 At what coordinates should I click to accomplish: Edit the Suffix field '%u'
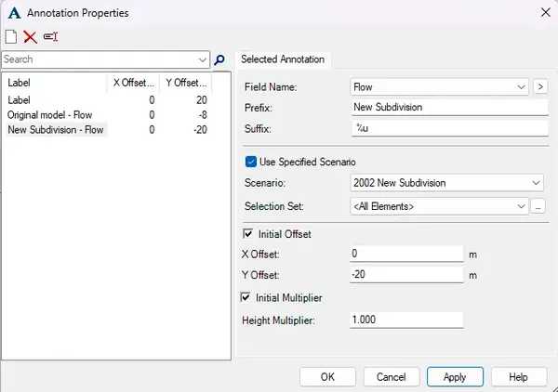450,128
